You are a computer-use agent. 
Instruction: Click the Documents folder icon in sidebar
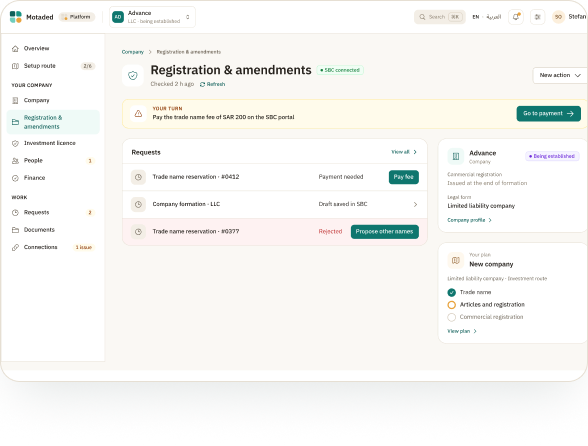click(x=15, y=230)
